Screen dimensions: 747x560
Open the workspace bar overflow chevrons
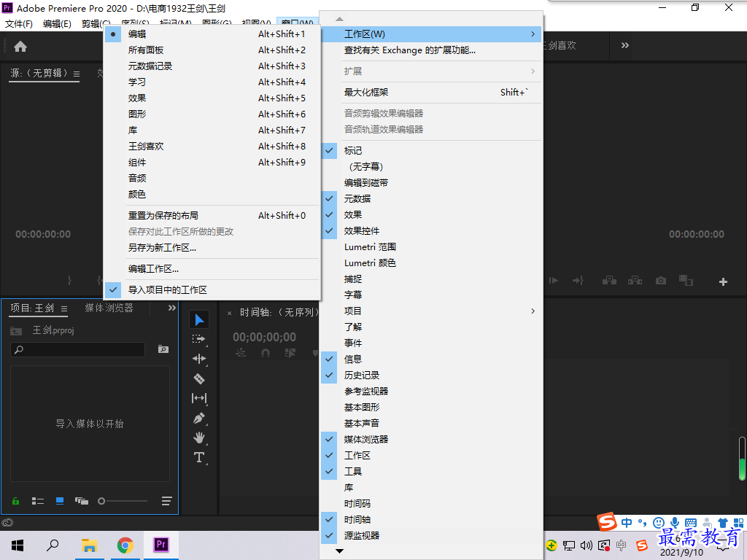[x=625, y=45]
